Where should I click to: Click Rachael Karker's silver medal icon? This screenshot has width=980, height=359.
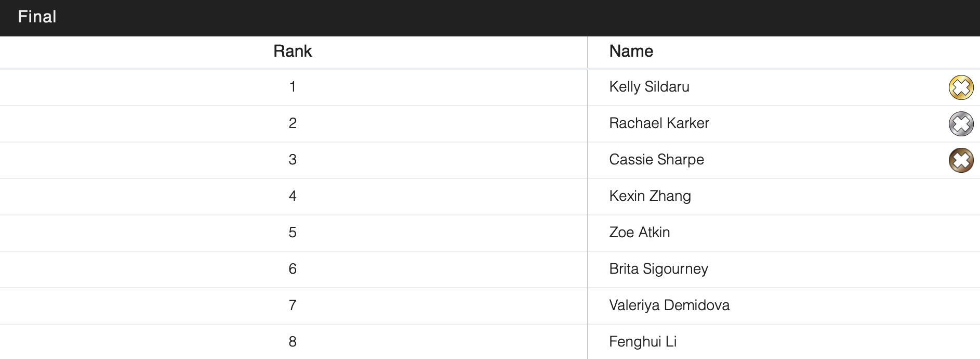961,124
